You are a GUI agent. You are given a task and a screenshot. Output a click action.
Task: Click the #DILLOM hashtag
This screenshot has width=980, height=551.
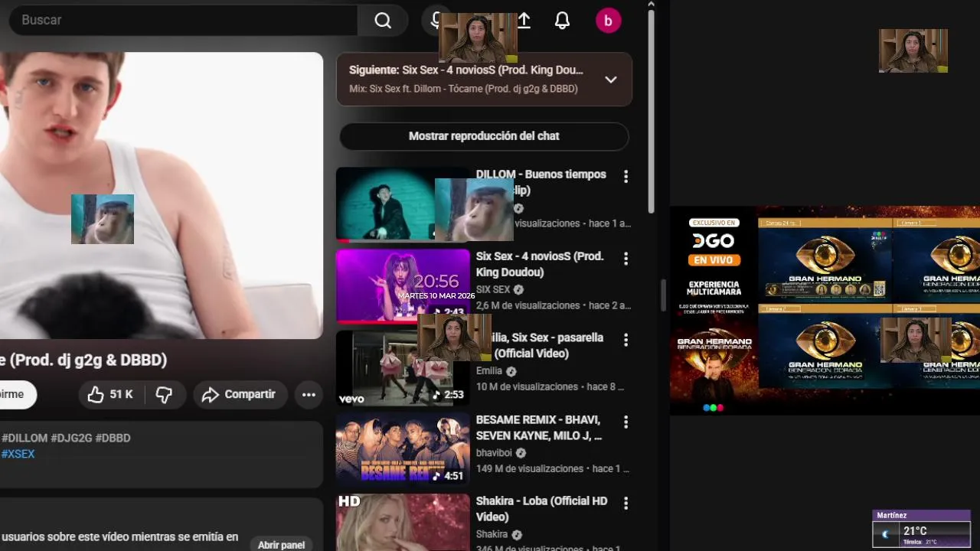point(24,438)
